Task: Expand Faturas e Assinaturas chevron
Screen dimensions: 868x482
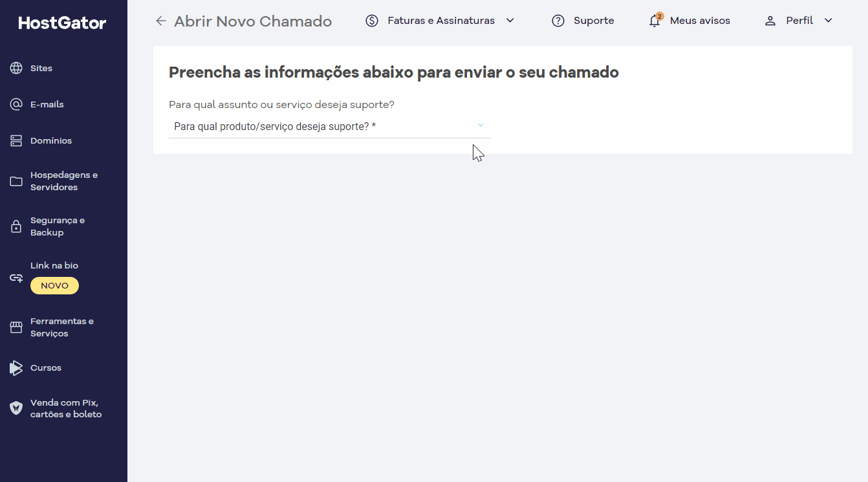Action: [x=510, y=21]
